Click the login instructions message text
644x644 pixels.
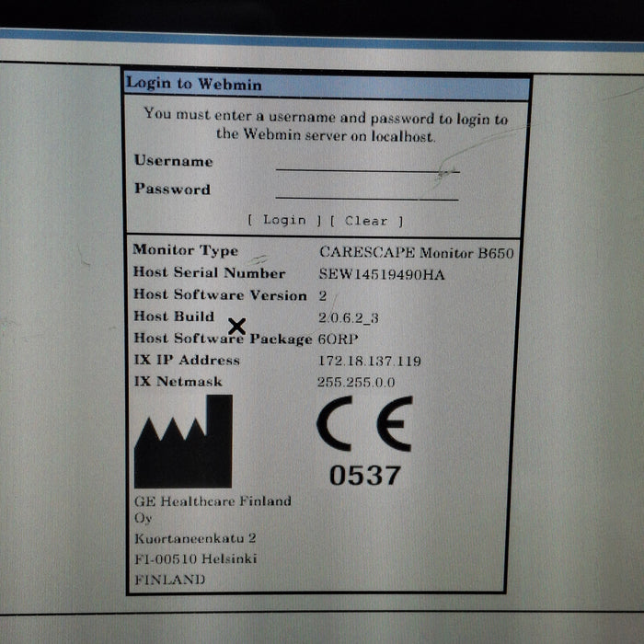click(326, 126)
